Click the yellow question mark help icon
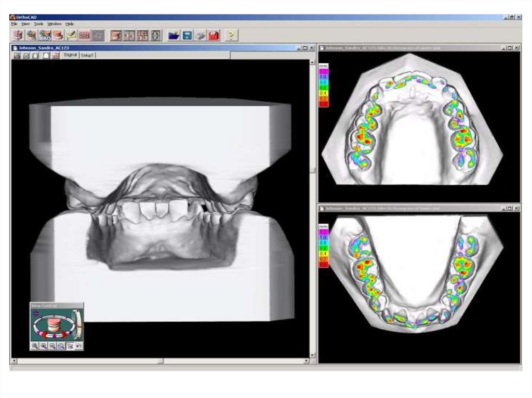 point(231,35)
